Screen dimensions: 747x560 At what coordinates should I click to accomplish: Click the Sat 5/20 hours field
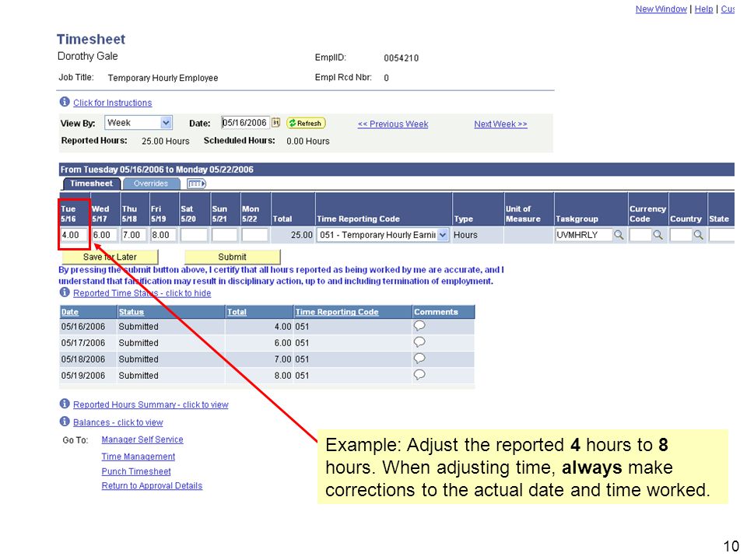(194, 235)
